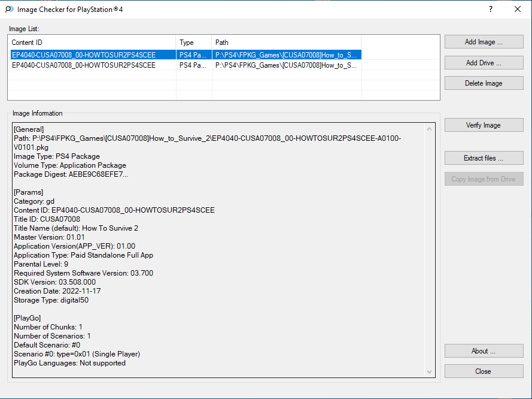Open the About dialog
The height and width of the screenshot is (399, 532).
point(484,351)
